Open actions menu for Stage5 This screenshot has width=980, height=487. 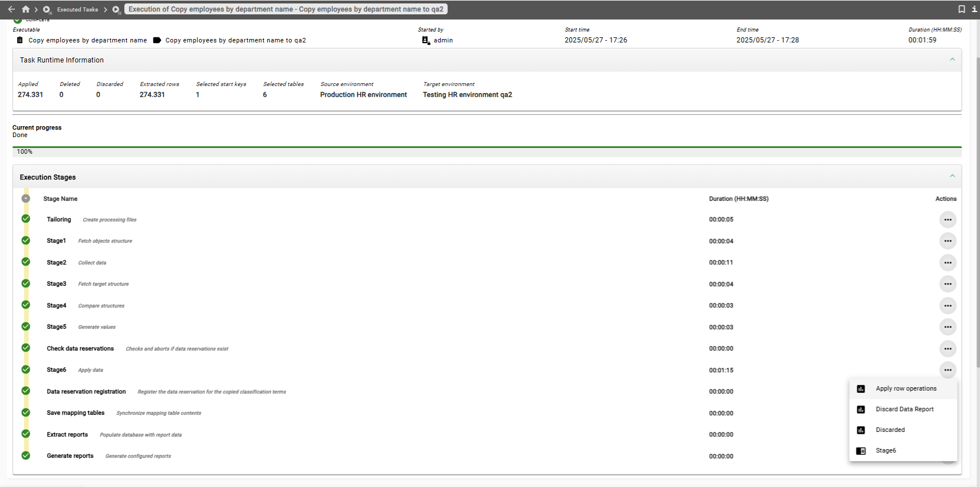click(x=948, y=327)
